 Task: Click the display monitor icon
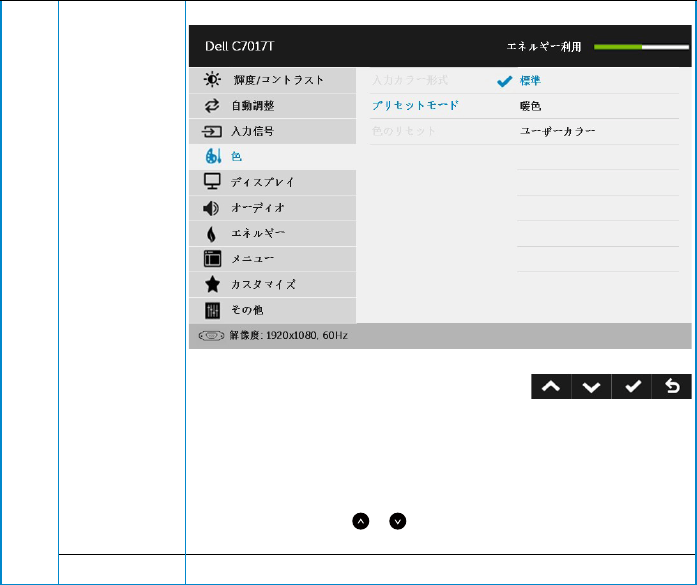[x=212, y=181]
